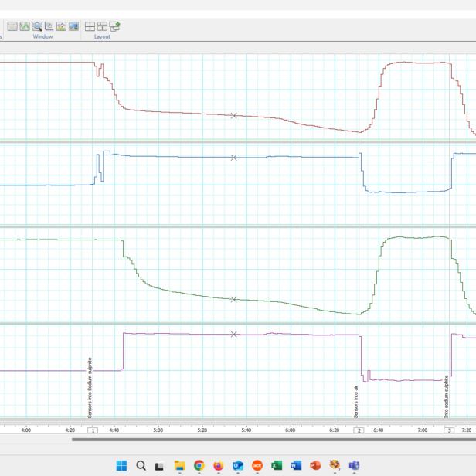476x476 pixels.
Task: Click the first chart window icon in Window group
Action: click(x=12, y=26)
